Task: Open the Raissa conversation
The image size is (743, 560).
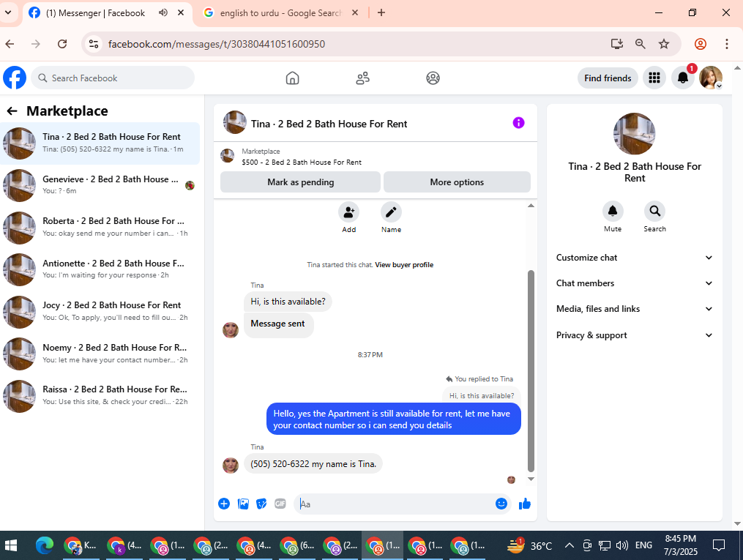Action: coord(100,395)
